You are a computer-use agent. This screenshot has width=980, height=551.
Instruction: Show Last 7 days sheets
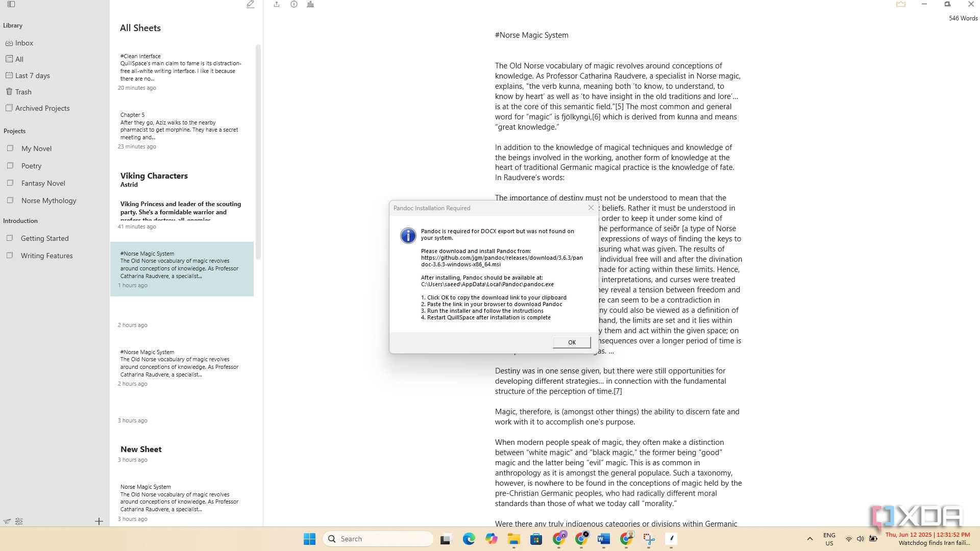click(28, 76)
